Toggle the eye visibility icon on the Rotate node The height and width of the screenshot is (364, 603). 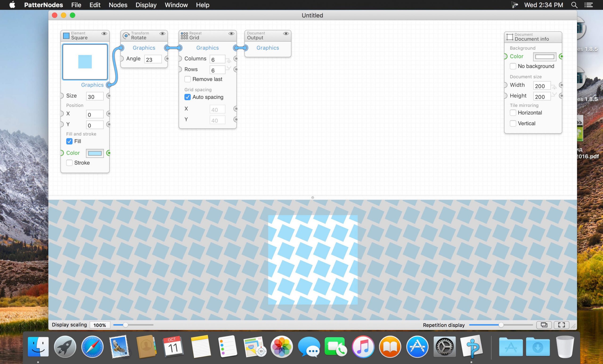[163, 33]
